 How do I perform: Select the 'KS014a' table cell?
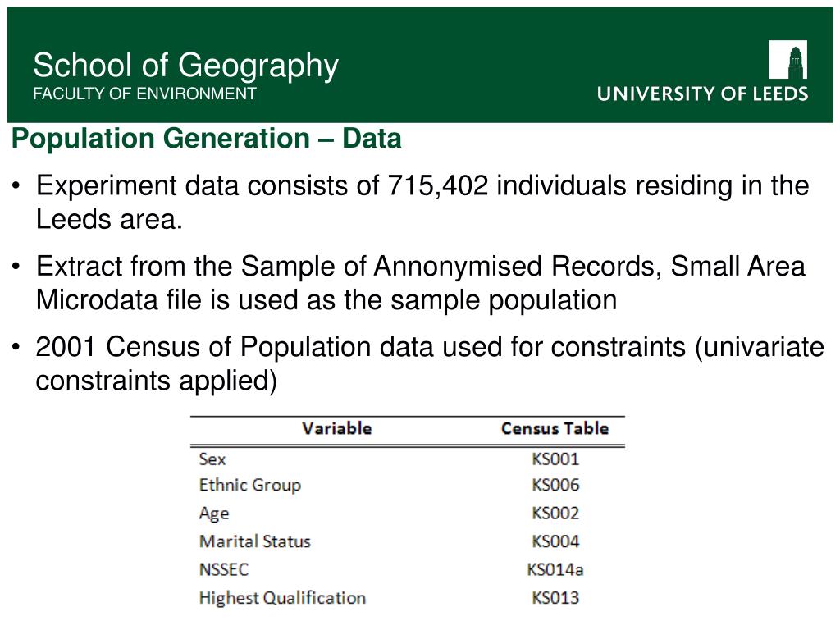pos(555,569)
